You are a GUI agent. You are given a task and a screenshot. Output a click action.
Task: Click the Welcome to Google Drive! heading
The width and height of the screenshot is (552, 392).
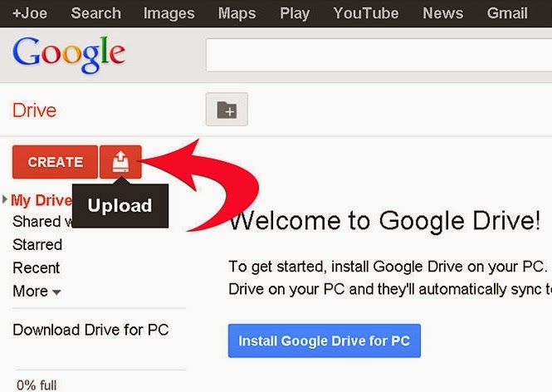(385, 221)
